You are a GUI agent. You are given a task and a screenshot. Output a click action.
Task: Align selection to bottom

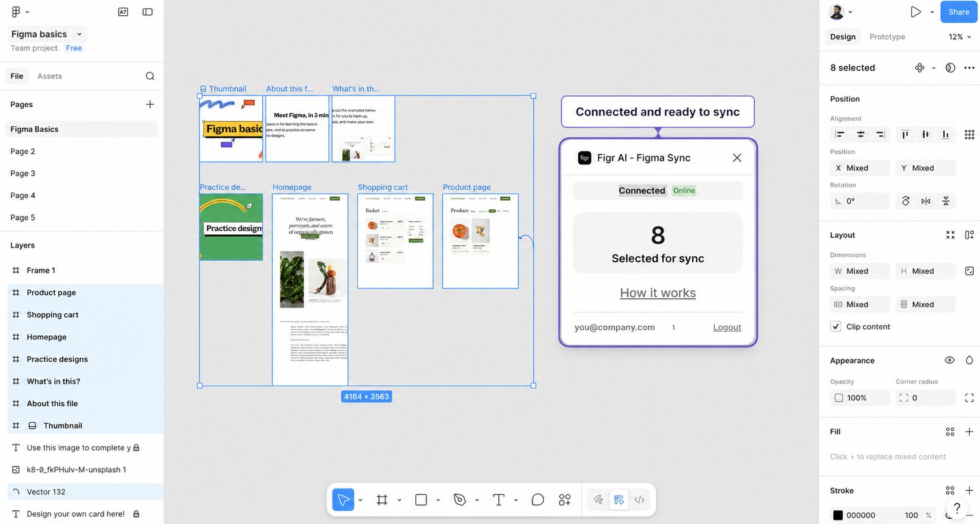tap(946, 135)
